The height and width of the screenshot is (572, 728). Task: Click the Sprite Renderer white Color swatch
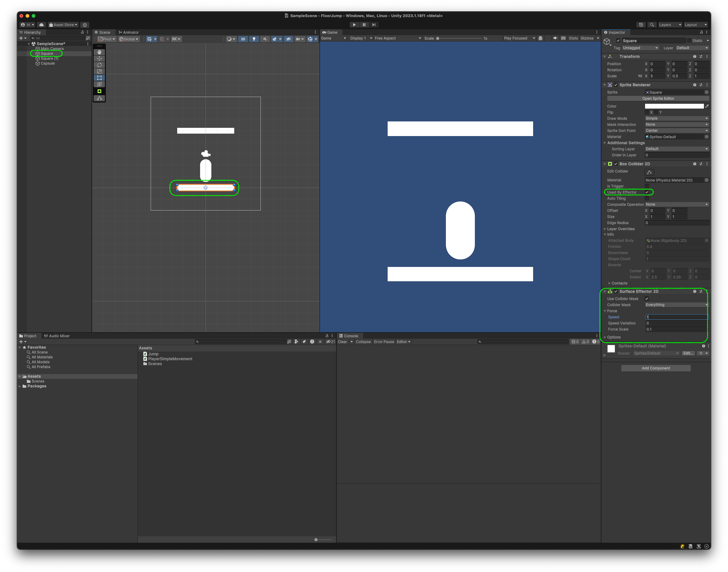[674, 106]
